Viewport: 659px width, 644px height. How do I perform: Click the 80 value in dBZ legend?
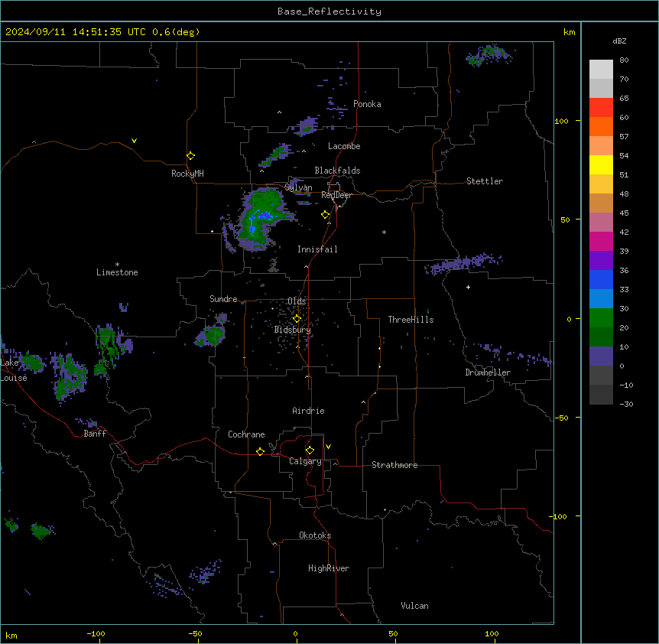(x=624, y=60)
